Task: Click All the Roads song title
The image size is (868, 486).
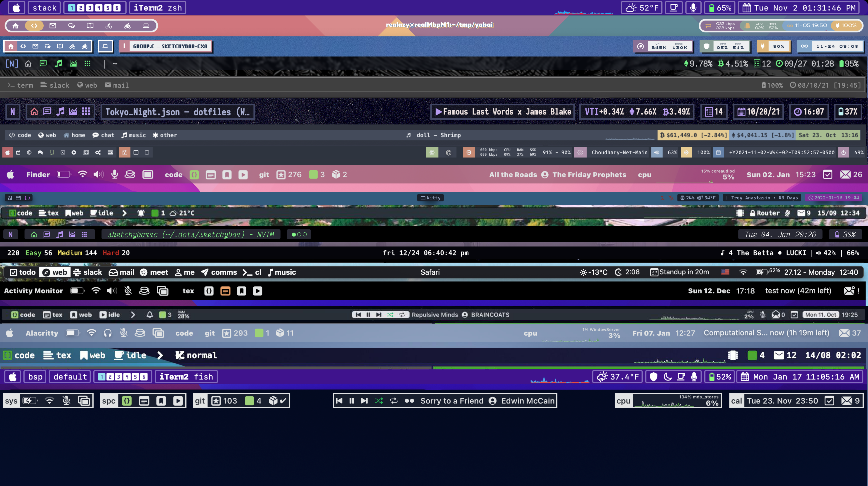Action: [513, 175]
